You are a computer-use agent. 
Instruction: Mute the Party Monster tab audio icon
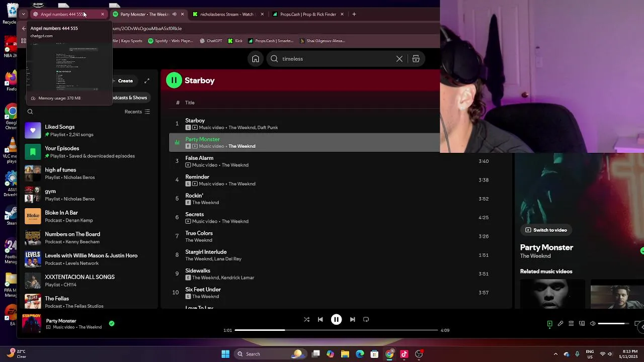pyautogui.click(x=174, y=14)
